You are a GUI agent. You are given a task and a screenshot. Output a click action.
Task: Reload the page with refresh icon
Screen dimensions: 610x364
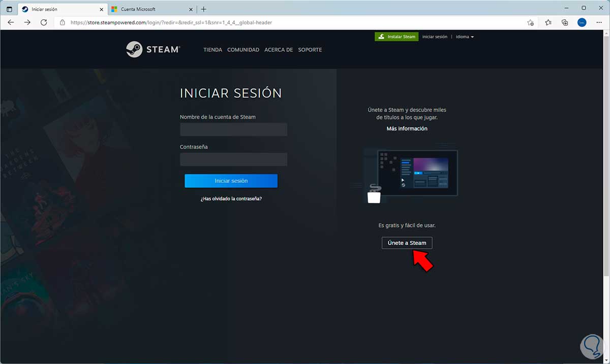click(x=44, y=22)
